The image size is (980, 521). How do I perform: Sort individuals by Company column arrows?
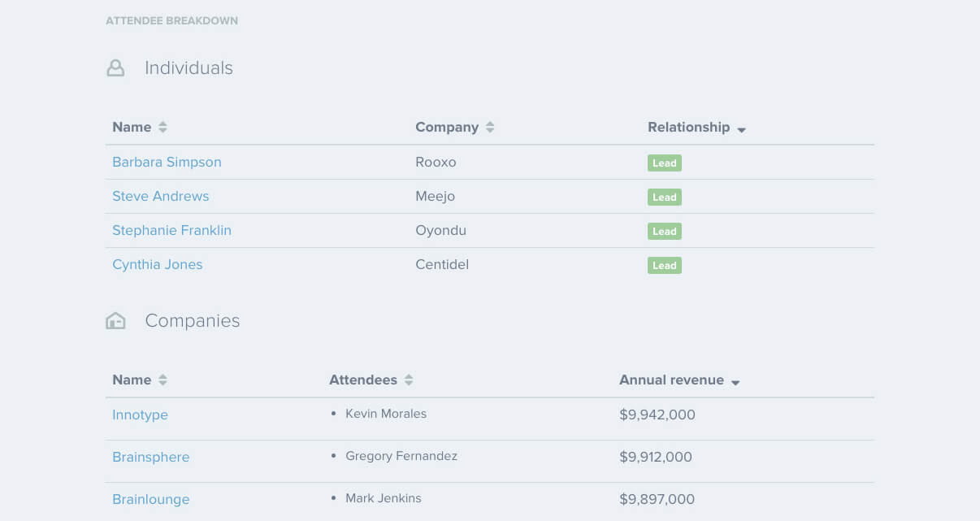click(490, 128)
